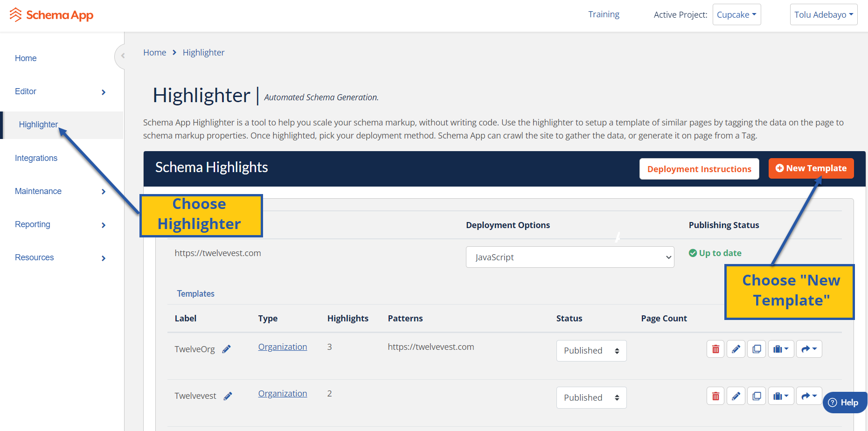This screenshot has width=868, height=431.
Task: Click the New Template button
Action: (x=811, y=168)
